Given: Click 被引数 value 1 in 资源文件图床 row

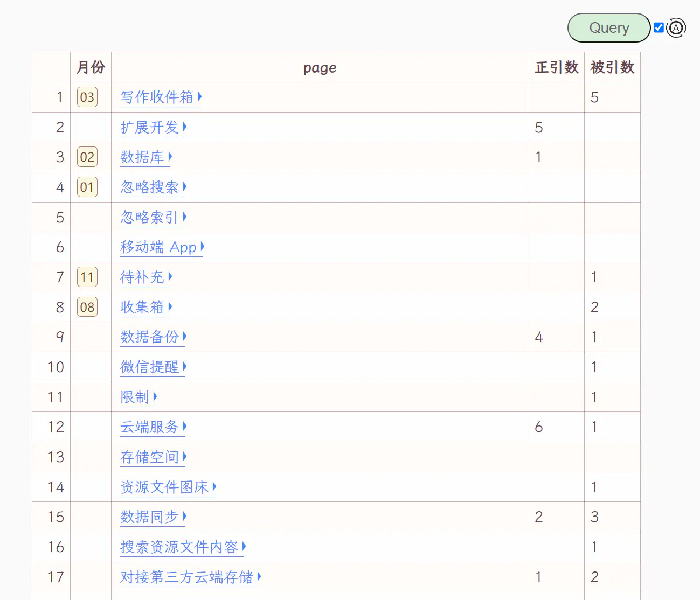Looking at the screenshot, I should [594, 487].
